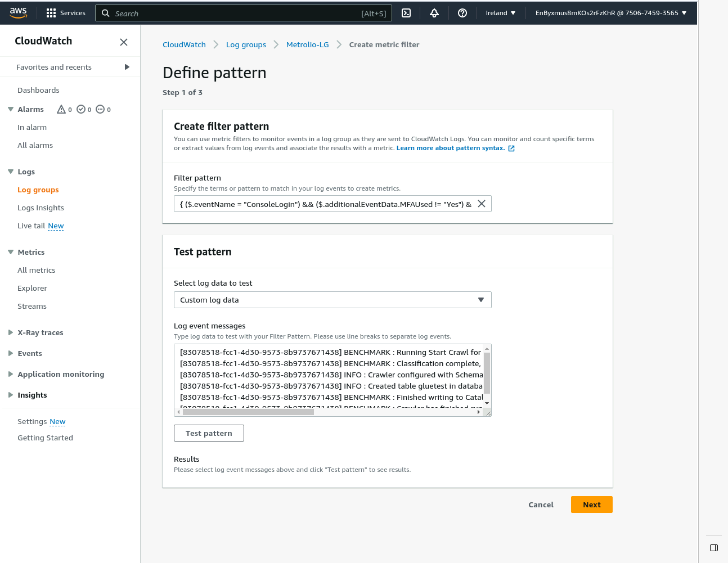Open Logs Insights in sidebar
Image resolution: width=728 pixels, height=563 pixels.
pos(41,208)
